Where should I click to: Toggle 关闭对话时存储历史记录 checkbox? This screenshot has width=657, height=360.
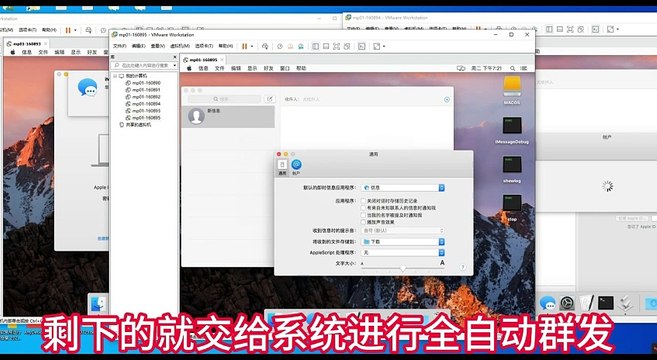coord(363,201)
